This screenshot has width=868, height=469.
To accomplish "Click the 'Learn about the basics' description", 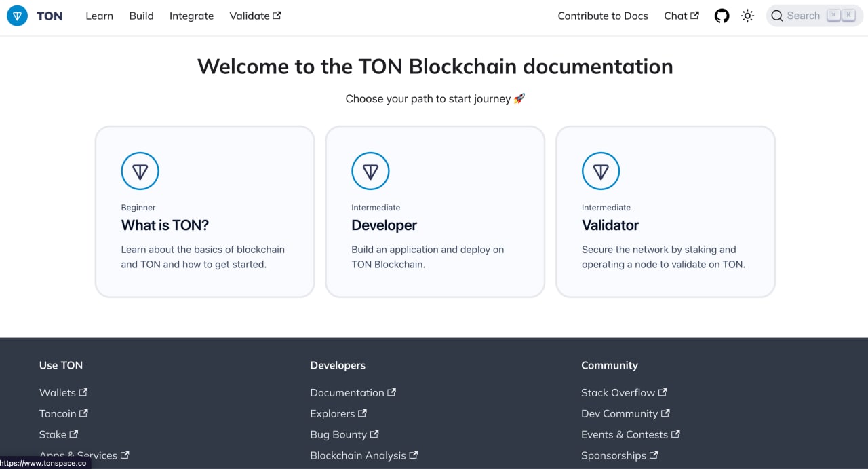I will pyautogui.click(x=203, y=257).
